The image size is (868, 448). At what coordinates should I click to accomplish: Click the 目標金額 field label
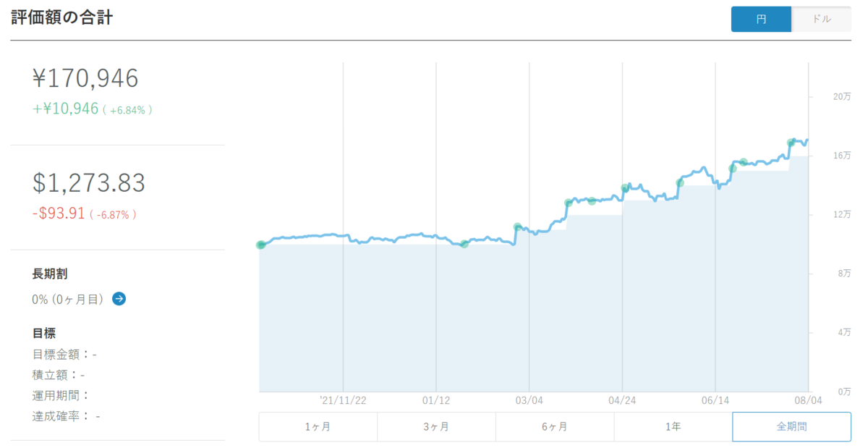point(56,355)
